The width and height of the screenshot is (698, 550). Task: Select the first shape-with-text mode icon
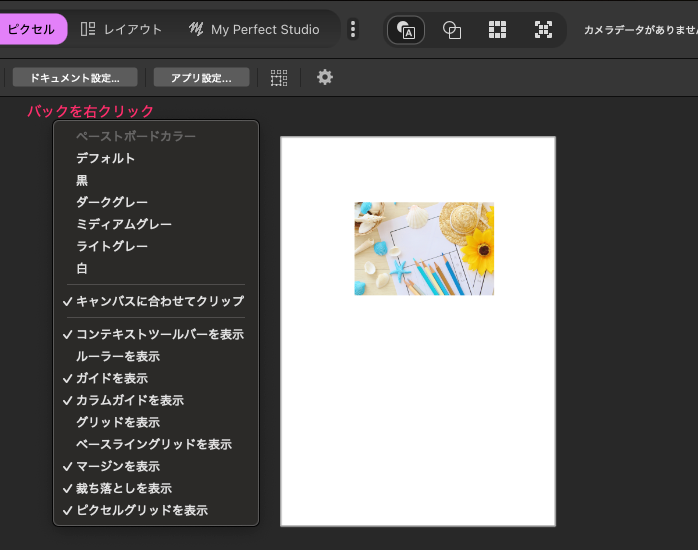(x=406, y=30)
